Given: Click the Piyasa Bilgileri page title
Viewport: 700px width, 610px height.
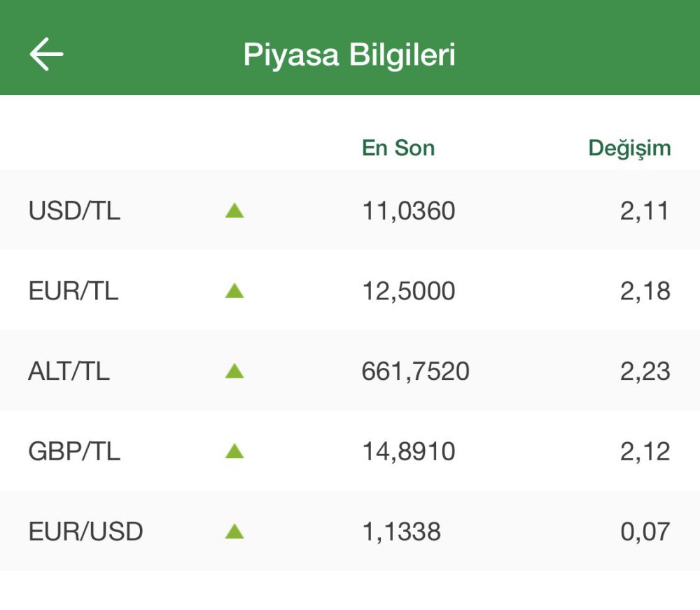Looking at the screenshot, I should coord(349,55).
